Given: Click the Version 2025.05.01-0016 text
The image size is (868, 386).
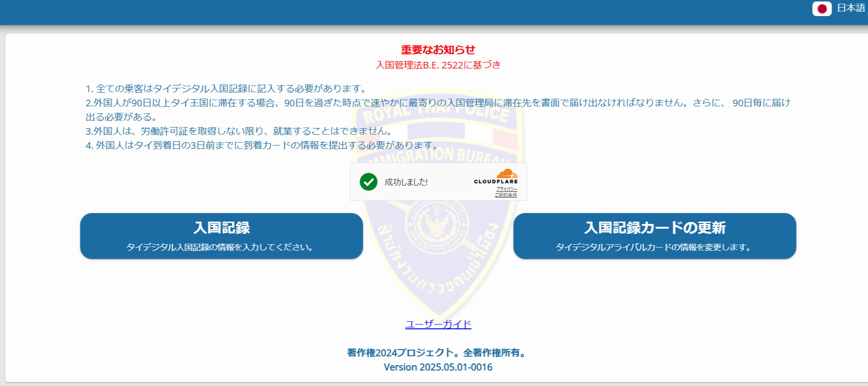Looking at the screenshot, I should [x=438, y=367].
